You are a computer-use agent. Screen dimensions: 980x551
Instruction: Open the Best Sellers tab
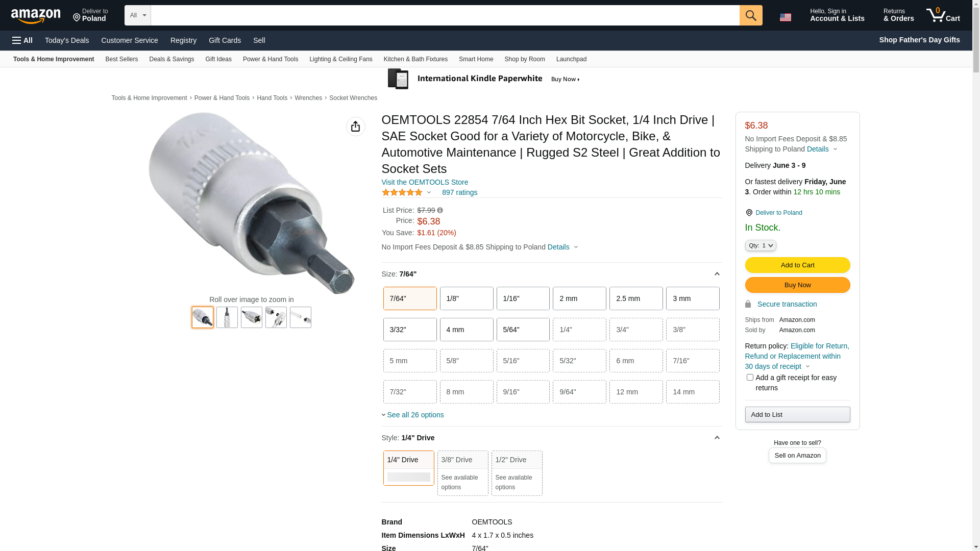[x=121, y=59]
